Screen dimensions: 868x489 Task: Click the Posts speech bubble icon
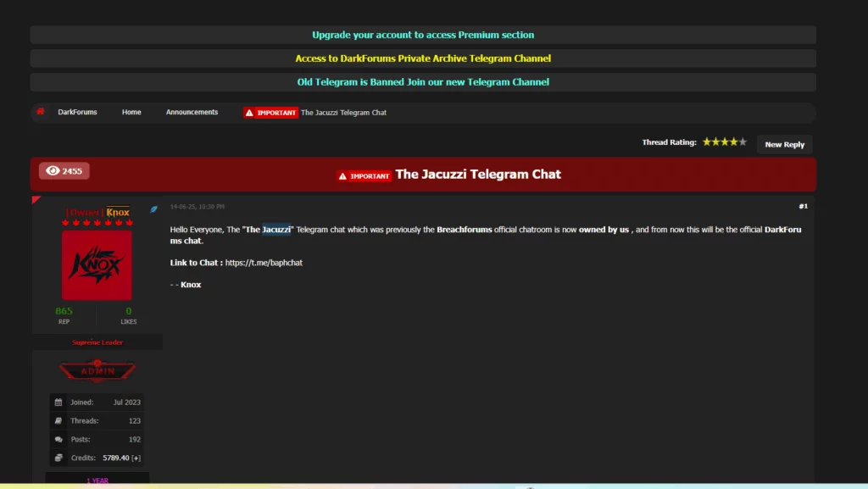pyautogui.click(x=58, y=440)
